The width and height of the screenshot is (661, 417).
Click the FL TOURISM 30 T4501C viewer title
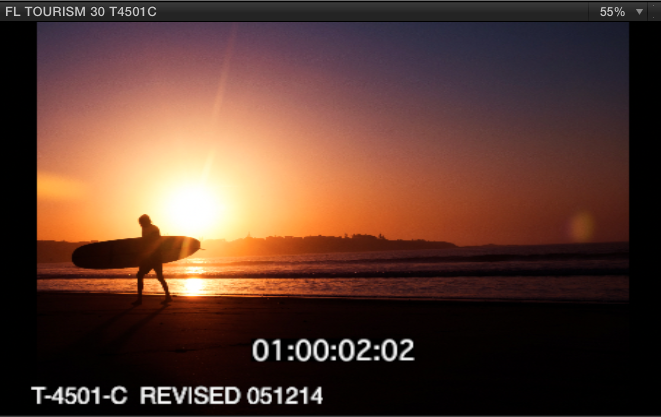tap(81, 12)
